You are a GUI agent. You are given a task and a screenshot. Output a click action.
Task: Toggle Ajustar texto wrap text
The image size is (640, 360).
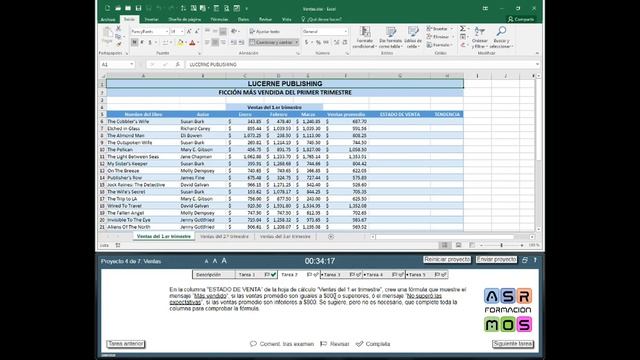pyautogui.click(x=264, y=31)
